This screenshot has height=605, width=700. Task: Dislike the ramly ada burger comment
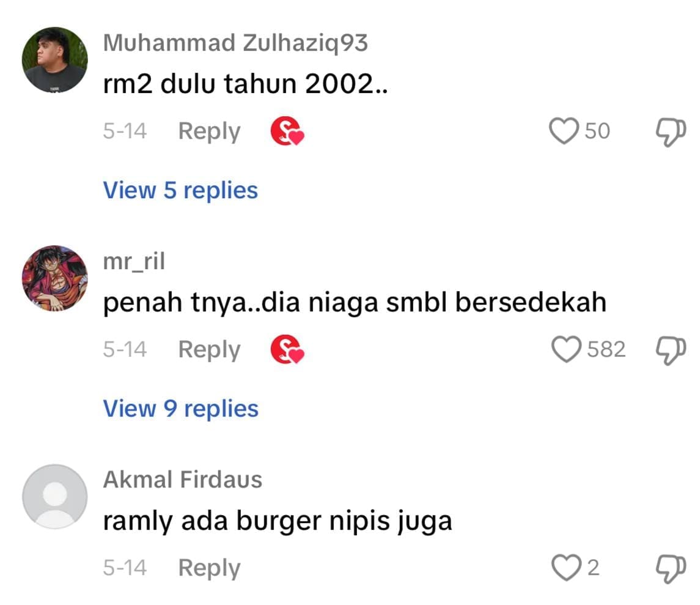tap(671, 569)
